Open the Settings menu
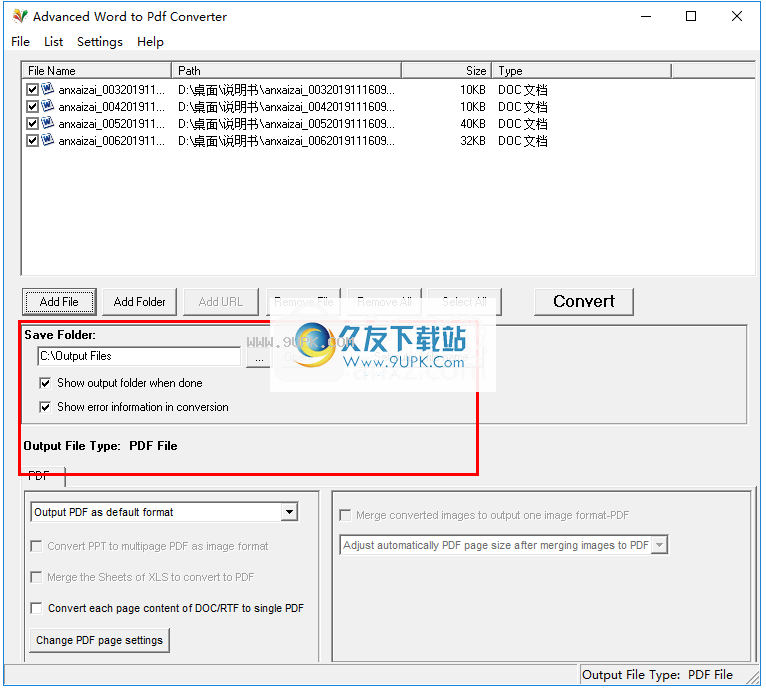766x690 pixels. tap(100, 42)
